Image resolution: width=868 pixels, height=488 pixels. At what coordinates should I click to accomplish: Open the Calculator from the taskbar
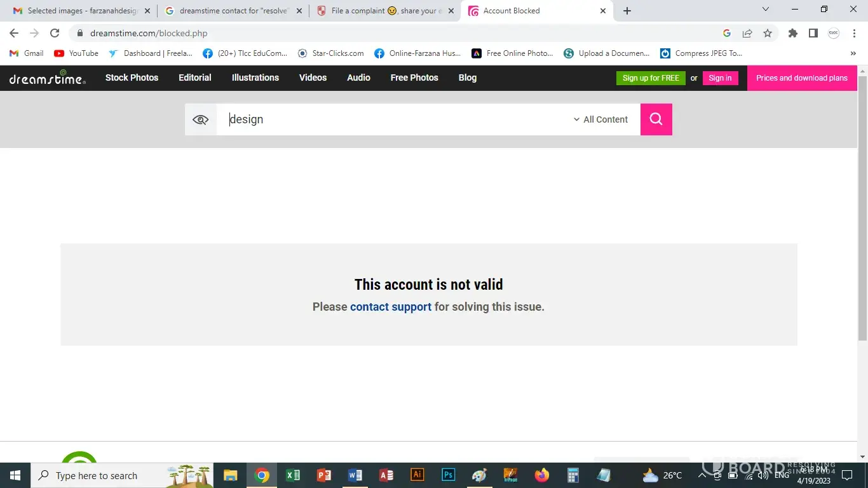(573, 475)
